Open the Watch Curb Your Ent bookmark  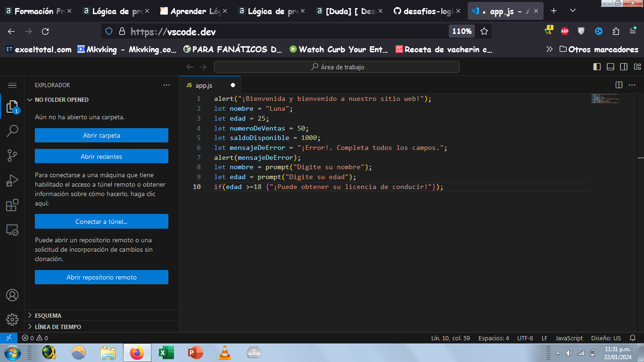[x=339, y=49]
